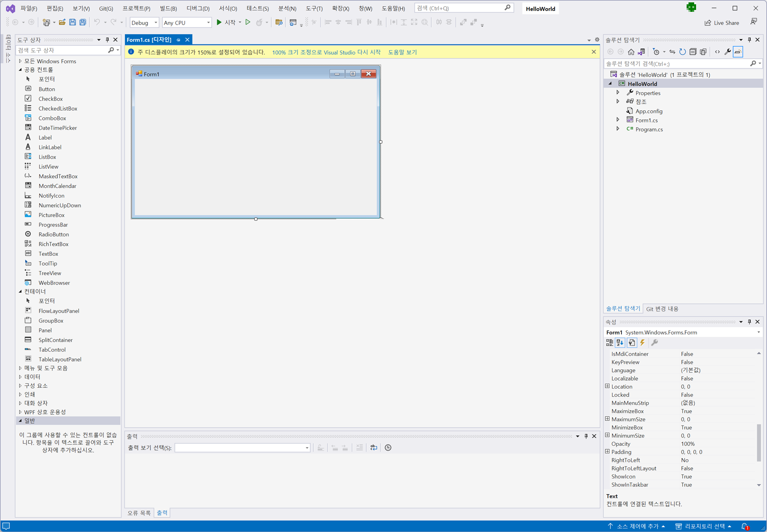This screenshot has width=767, height=532.
Task: Expand the 데이터 Toolbox group
Action: pos(20,377)
